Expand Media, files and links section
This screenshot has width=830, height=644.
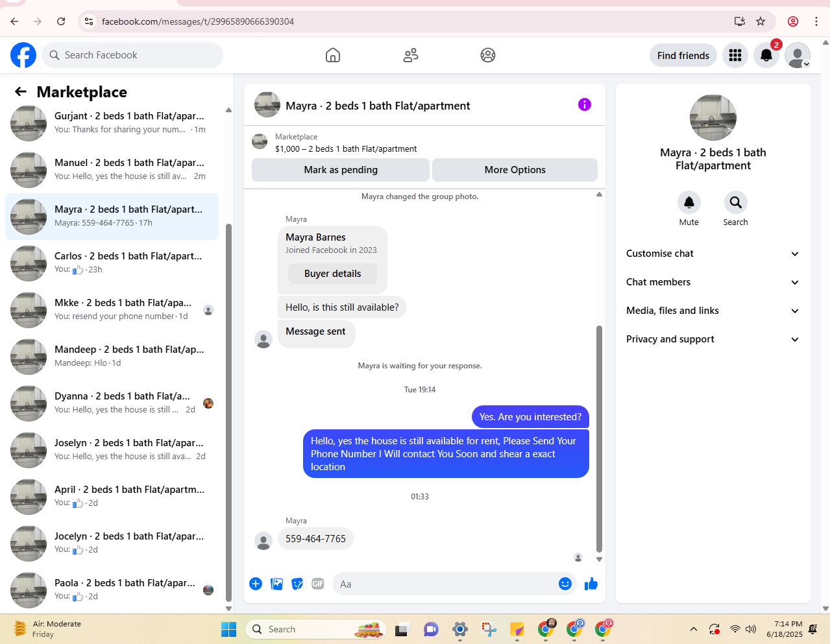point(713,311)
